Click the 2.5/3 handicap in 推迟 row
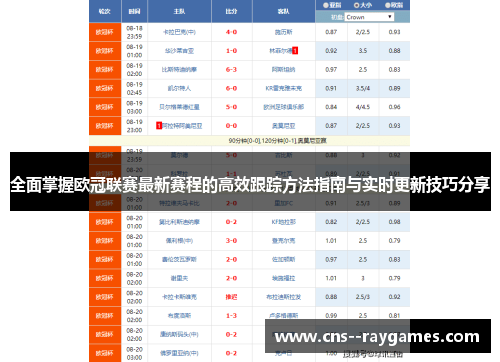 [x=363, y=297]
